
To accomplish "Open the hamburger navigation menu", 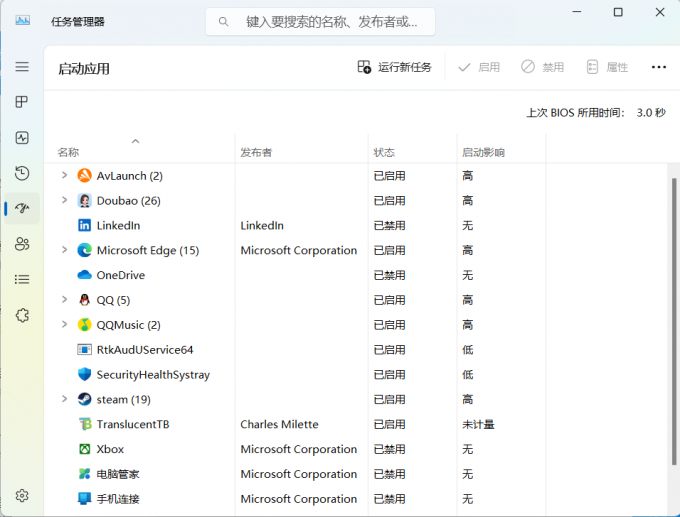I will pos(22,67).
